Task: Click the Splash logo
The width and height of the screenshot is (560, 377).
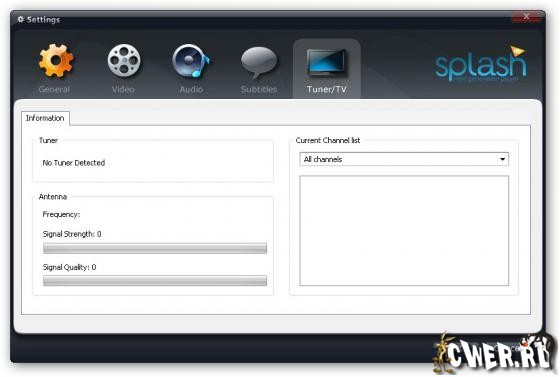Action: pyautogui.click(x=481, y=64)
